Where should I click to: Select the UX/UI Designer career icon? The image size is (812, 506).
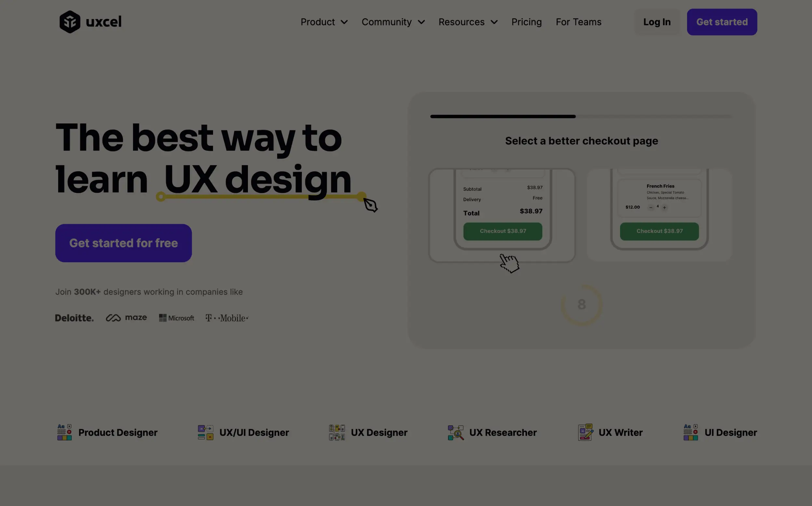click(x=205, y=433)
